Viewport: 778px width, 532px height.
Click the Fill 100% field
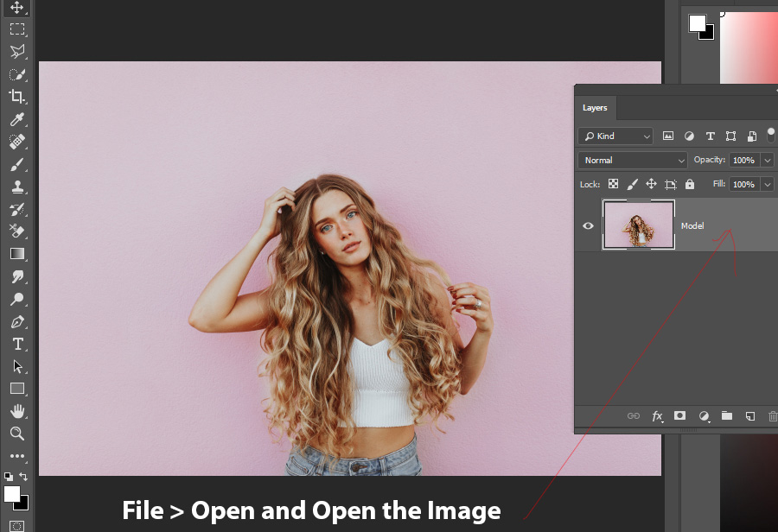(x=744, y=185)
